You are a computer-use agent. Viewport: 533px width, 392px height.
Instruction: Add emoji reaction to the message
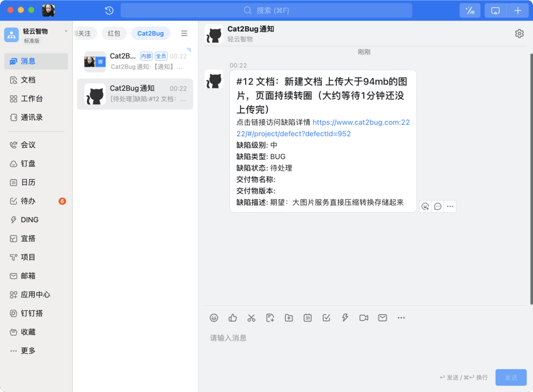425,206
